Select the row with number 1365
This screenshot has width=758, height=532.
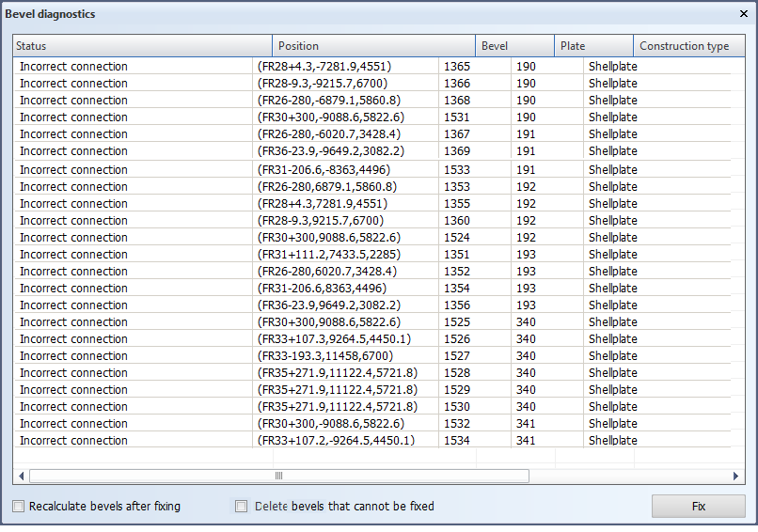pyautogui.click(x=456, y=67)
